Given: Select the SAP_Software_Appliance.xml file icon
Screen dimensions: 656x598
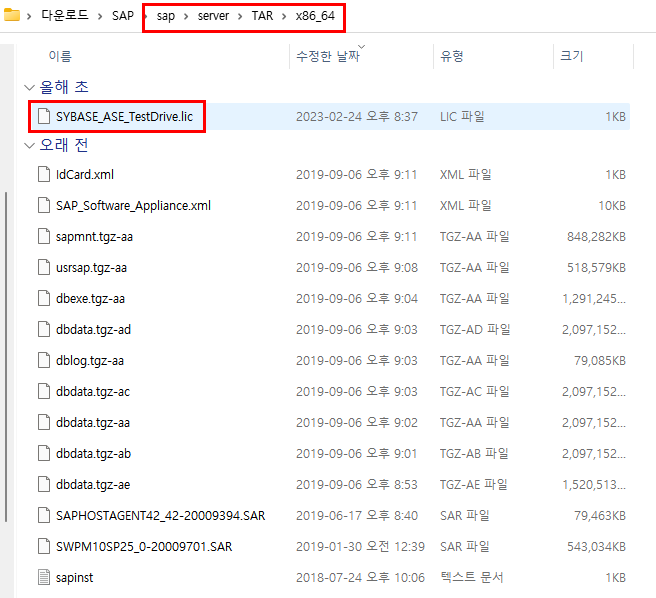Looking at the screenshot, I should point(44,205).
